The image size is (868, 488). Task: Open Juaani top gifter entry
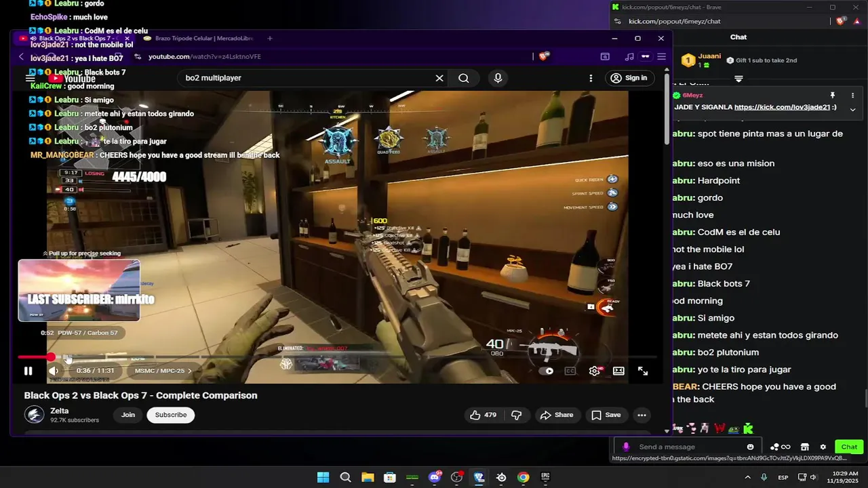click(x=701, y=60)
